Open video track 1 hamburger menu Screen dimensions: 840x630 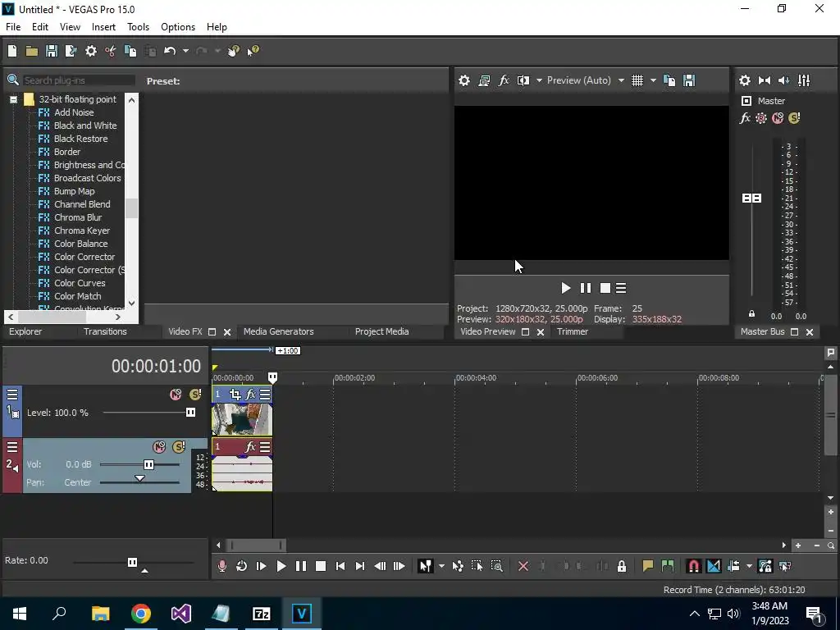pyautogui.click(x=12, y=395)
